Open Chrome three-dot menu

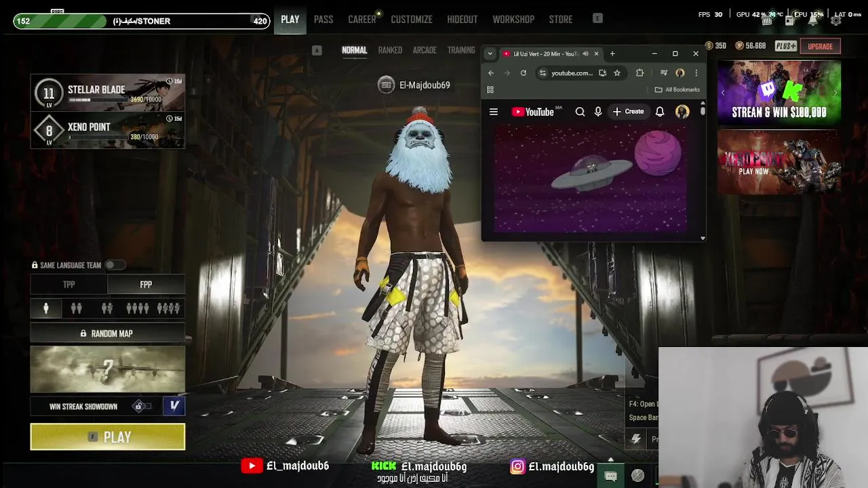click(696, 73)
